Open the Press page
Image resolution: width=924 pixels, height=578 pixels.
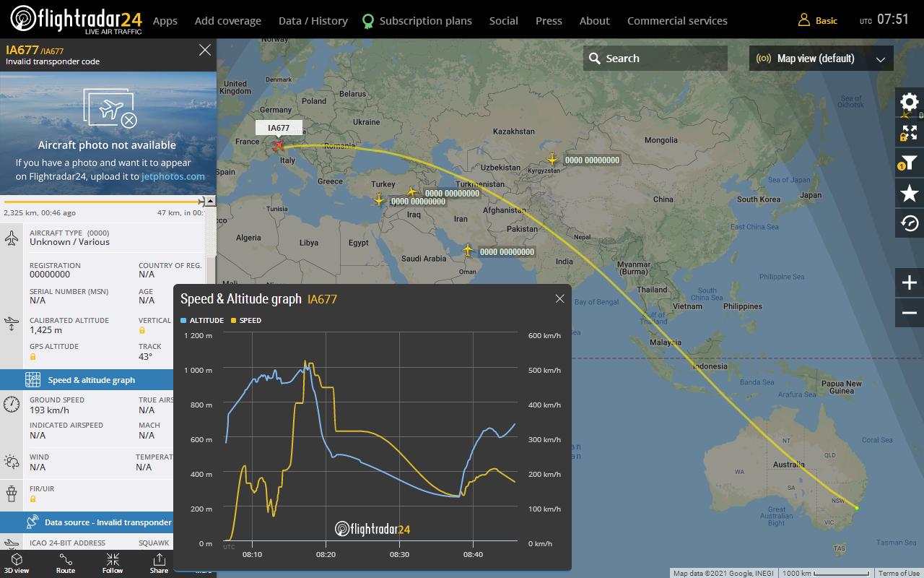pyautogui.click(x=549, y=21)
